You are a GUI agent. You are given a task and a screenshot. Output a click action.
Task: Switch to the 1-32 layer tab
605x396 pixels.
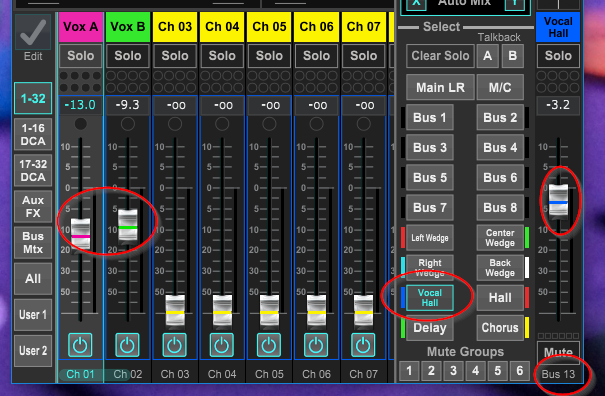click(x=33, y=98)
